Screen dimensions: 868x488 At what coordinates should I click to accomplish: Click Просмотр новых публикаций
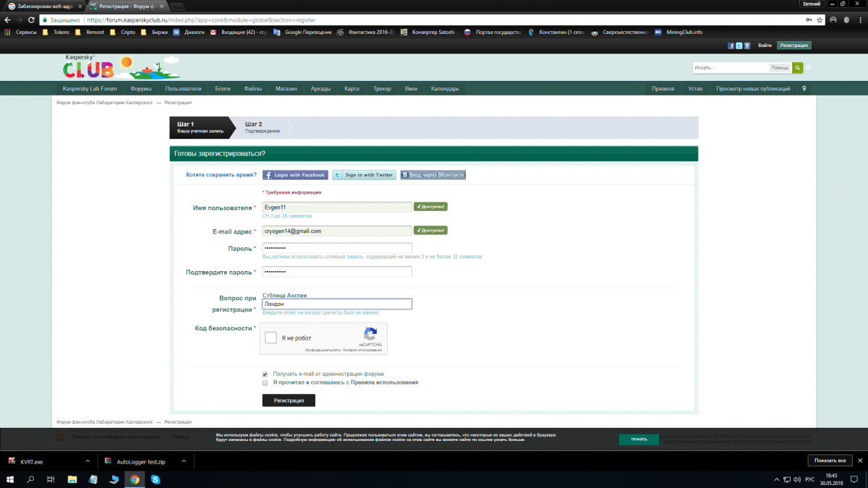pyautogui.click(x=753, y=89)
